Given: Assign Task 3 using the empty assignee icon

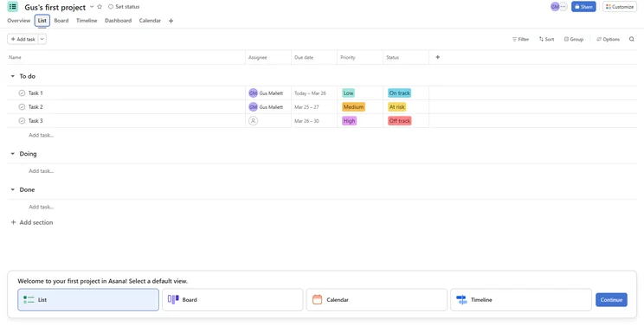Looking at the screenshot, I should coord(253,121).
